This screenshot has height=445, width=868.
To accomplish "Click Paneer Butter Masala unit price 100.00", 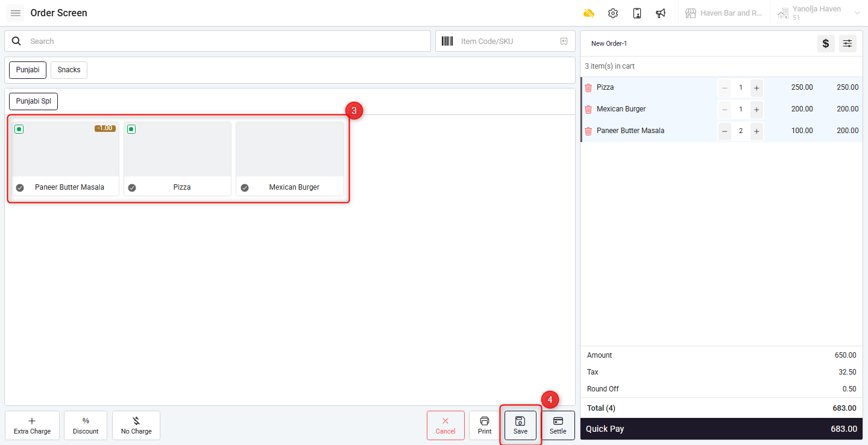I will click(802, 131).
